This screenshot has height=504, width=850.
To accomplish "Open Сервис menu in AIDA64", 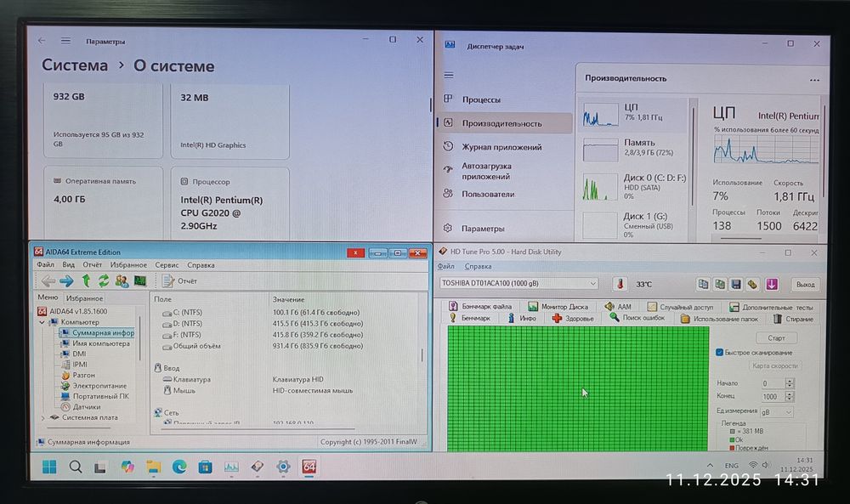I will tap(167, 265).
